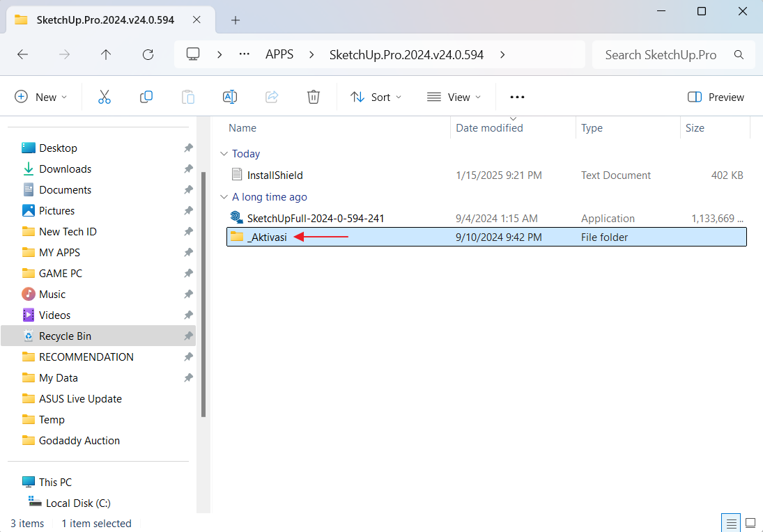Toggle the Preview pane
Viewport: 763px width, 532px height.
(x=716, y=97)
